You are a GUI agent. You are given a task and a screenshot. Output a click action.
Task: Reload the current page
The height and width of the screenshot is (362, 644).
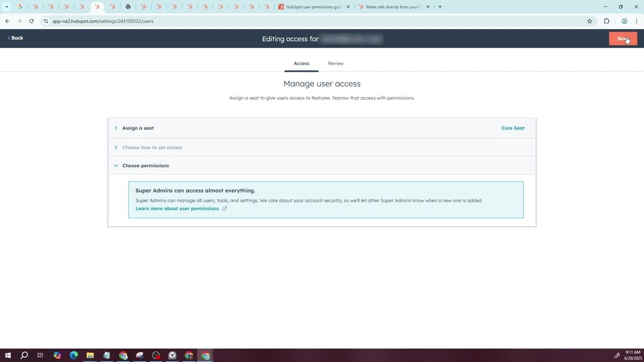31,21
